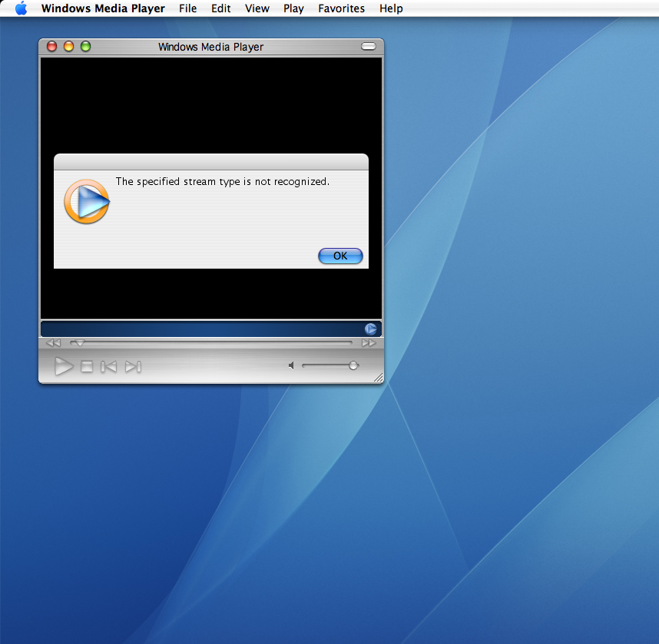
Task: Click the volume slider knob
Action: (x=353, y=365)
